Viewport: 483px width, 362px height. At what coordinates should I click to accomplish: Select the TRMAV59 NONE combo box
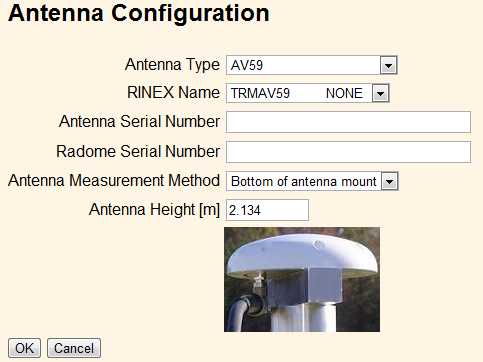pos(308,93)
